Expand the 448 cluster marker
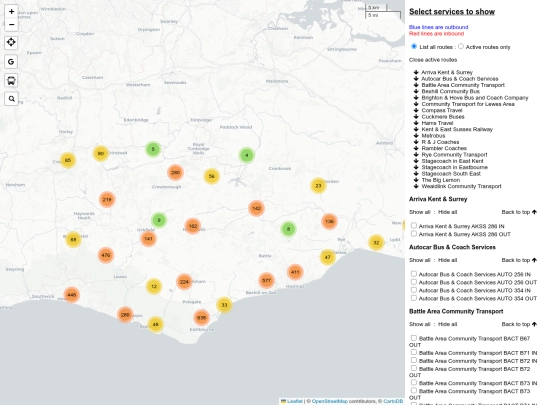Image resolution: width=540 pixels, height=405 pixels. [x=72, y=295]
